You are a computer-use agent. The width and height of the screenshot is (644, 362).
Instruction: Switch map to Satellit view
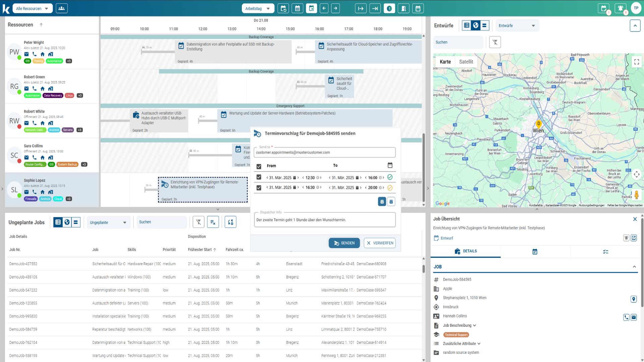click(x=466, y=62)
